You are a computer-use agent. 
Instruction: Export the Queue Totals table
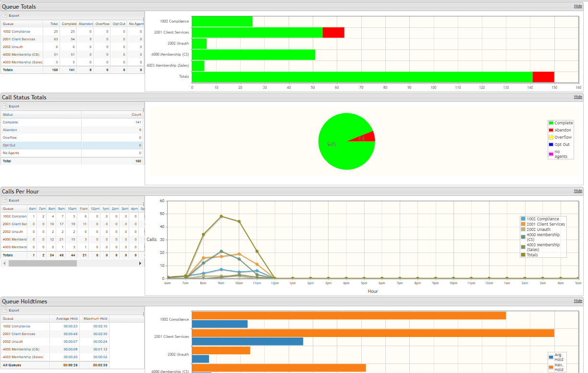tap(11, 15)
